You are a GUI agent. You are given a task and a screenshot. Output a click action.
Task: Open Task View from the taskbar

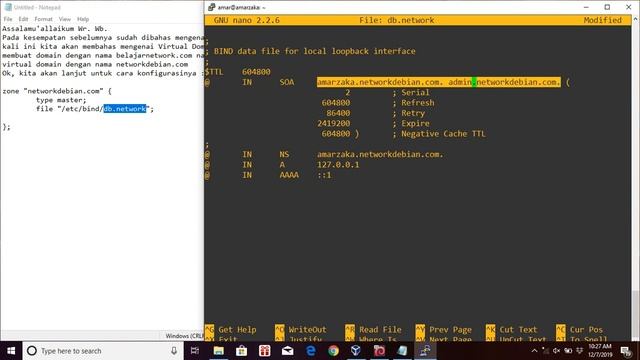(x=195, y=351)
